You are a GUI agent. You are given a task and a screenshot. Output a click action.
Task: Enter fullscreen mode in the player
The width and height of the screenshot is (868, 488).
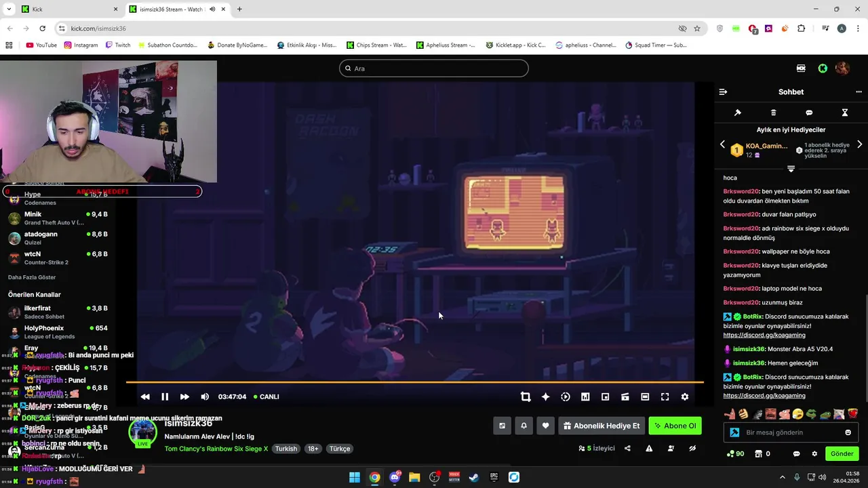click(665, 396)
